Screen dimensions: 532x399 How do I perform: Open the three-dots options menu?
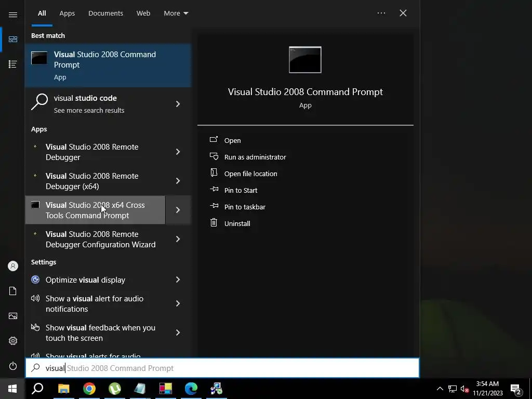pyautogui.click(x=381, y=13)
